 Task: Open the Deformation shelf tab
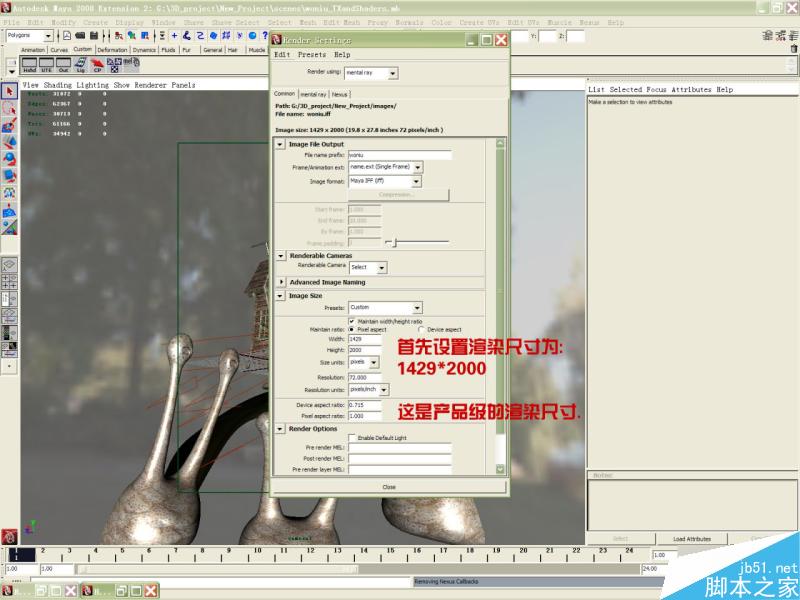pyautogui.click(x=112, y=50)
